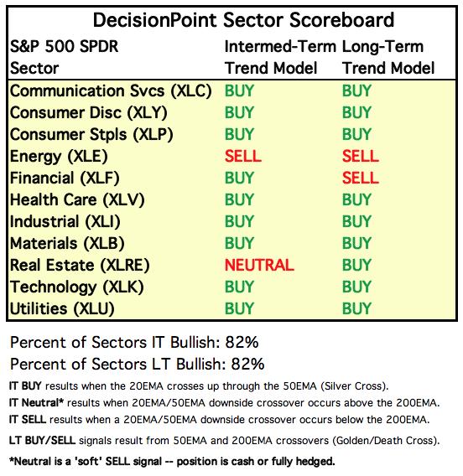
Task: Select the Health Care (XLV) sector label
Action: [77, 200]
